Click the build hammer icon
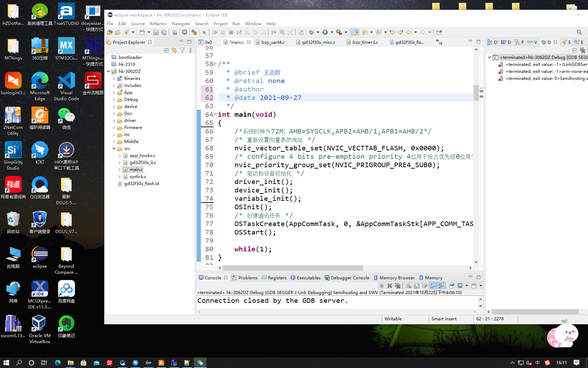 [x=126, y=32]
